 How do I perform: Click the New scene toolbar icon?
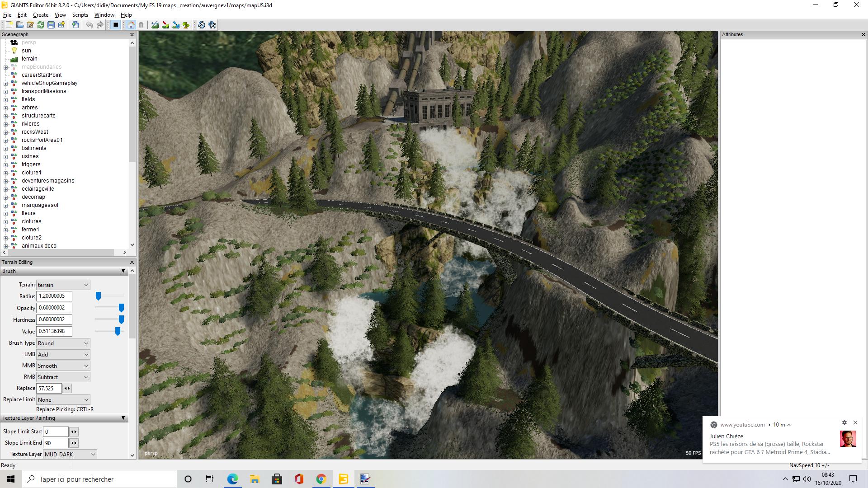tap(9, 25)
